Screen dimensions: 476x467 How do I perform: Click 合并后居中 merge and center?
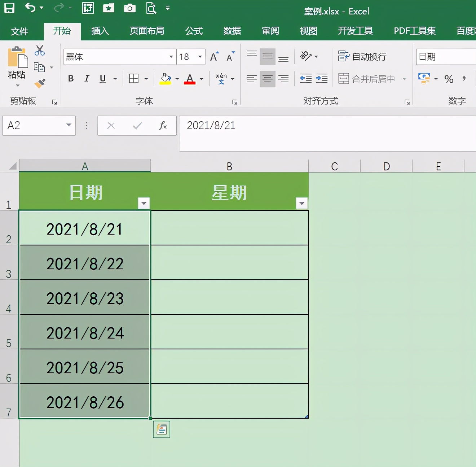pyautogui.click(x=367, y=79)
